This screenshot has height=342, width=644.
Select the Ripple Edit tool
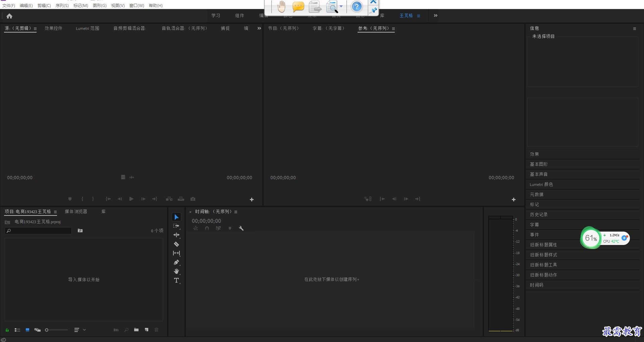pos(176,235)
